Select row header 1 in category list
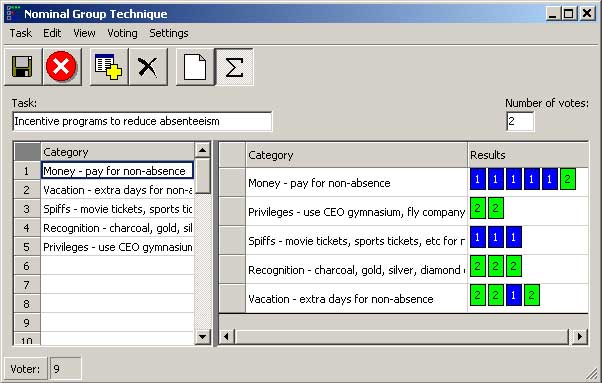This screenshot has height=383, width=602. pyautogui.click(x=27, y=171)
